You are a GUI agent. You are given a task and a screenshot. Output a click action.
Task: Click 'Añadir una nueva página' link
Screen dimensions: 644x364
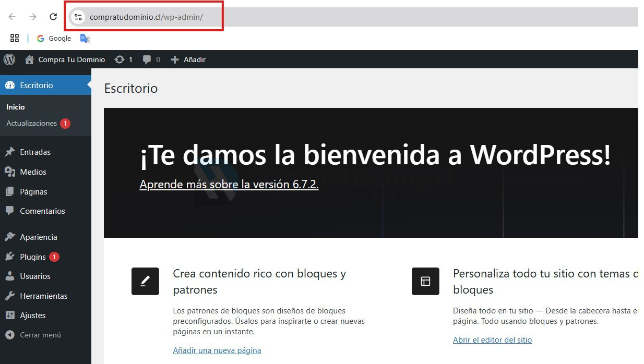click(217, 350)
